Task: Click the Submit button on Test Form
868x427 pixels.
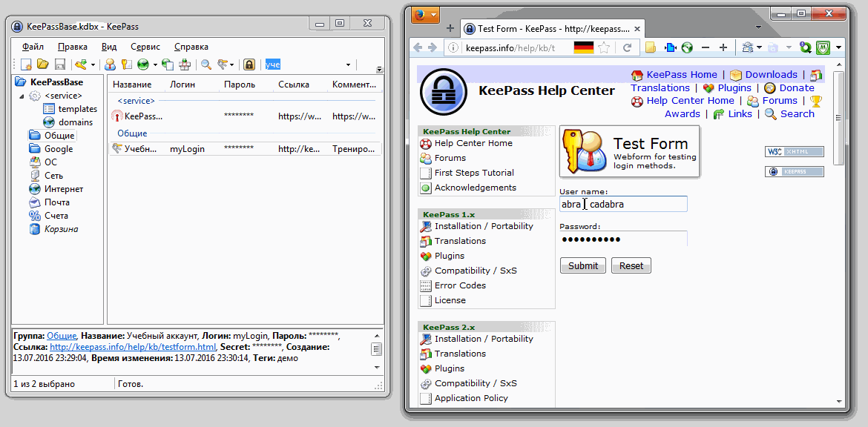Action: (583, 265)
